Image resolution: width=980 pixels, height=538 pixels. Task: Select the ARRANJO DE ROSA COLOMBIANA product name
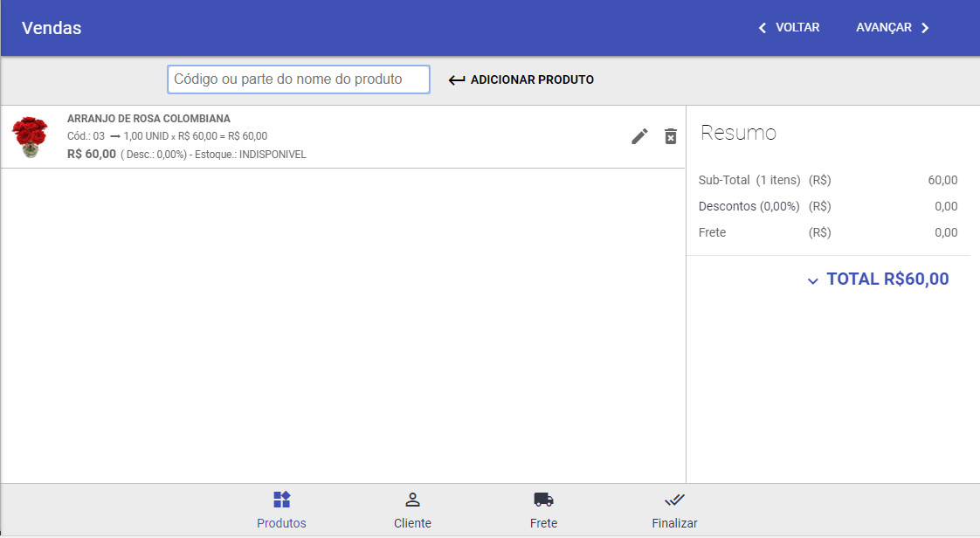coord(148,119)
